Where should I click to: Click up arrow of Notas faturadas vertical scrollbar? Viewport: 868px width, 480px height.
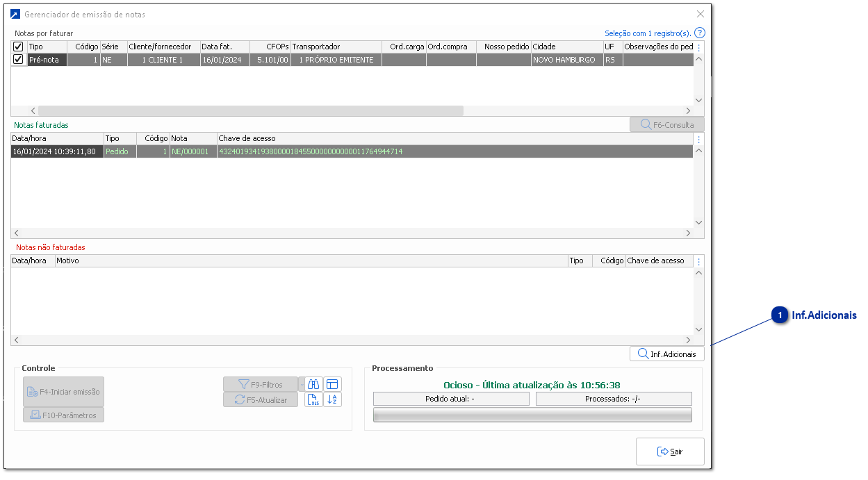click(x=699, y=151)
